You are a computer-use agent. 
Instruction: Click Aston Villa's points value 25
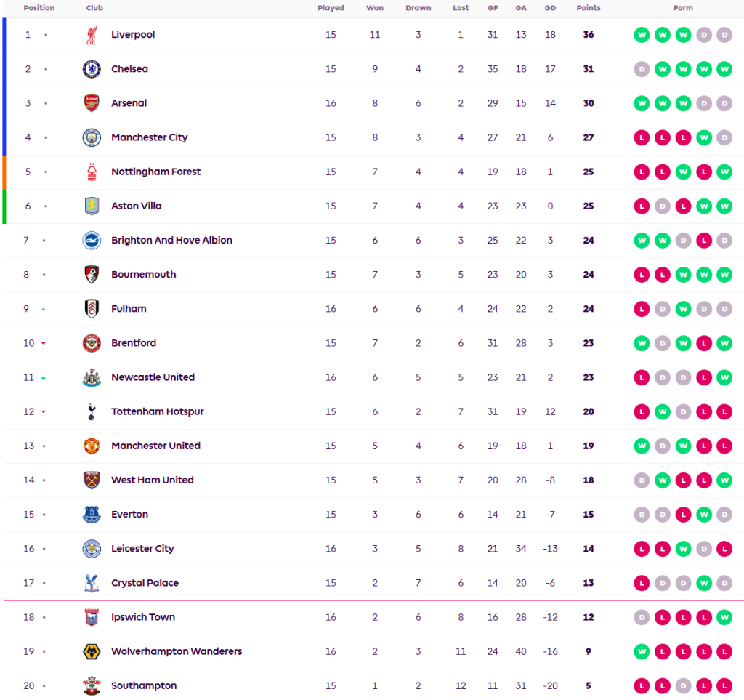pos(589,206)
